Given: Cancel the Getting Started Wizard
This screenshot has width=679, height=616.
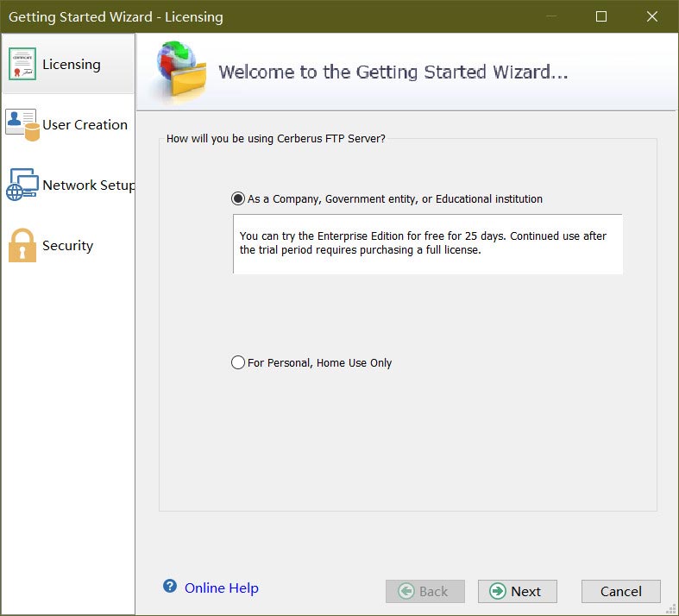Looking at the screenshot, I should point(620,591).
